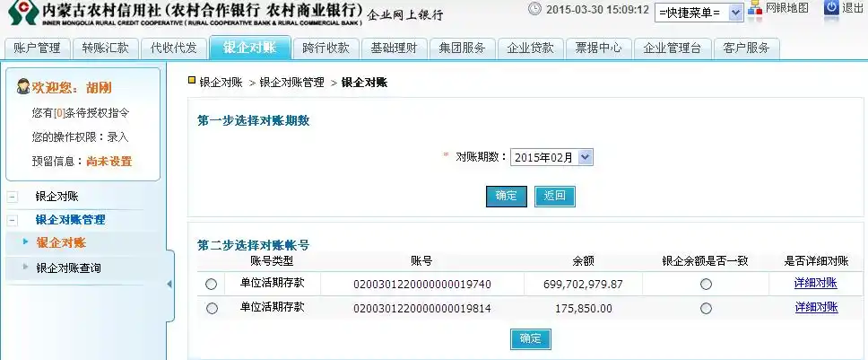Click the 尚未设置 reserved info link
The height and width of the screenshot is (360, 868).
[x=109, y=162]
